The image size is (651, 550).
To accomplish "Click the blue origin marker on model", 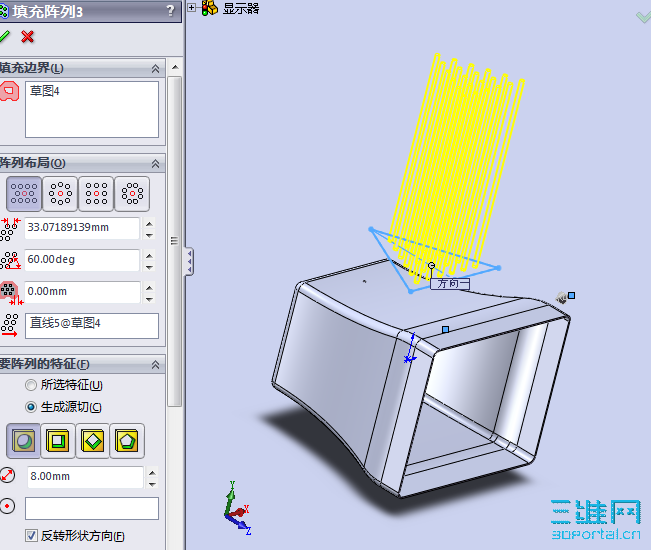I will tap(410, 349).
